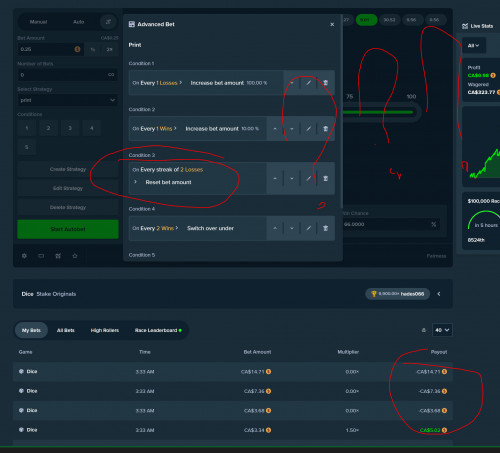Click the favorite star icon
The width and height of the screenshot is (500, 453).
point(75,256)
